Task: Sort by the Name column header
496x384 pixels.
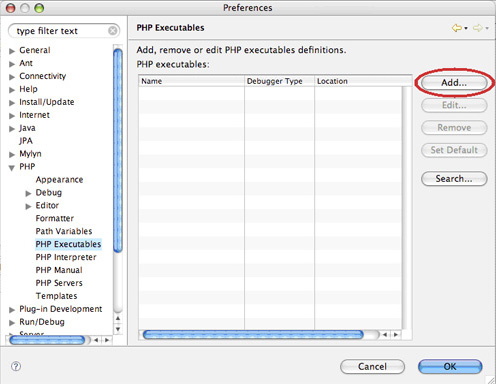Action: (x=191, y=81)
